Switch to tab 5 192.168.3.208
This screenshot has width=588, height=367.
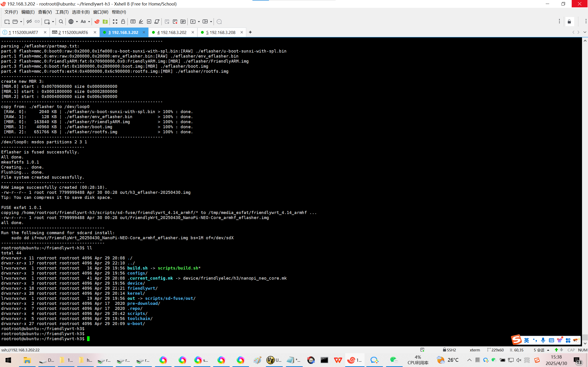(220, 32)
